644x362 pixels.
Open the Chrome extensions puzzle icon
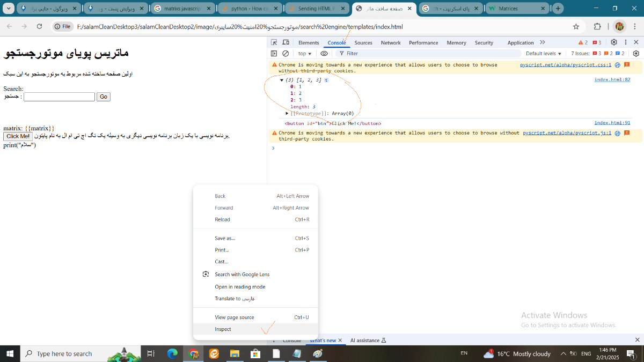click(597, 27)
